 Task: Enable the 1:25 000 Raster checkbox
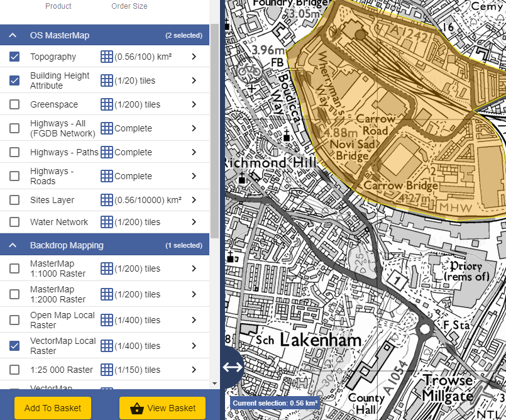click(x=14, y=370)
